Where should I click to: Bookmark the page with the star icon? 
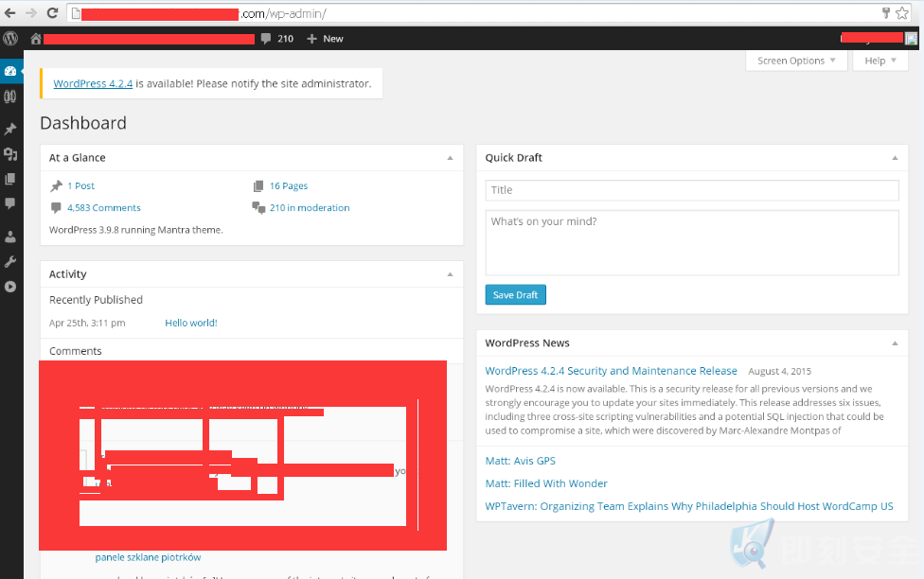pyautogui.click(x=902, y=13)
